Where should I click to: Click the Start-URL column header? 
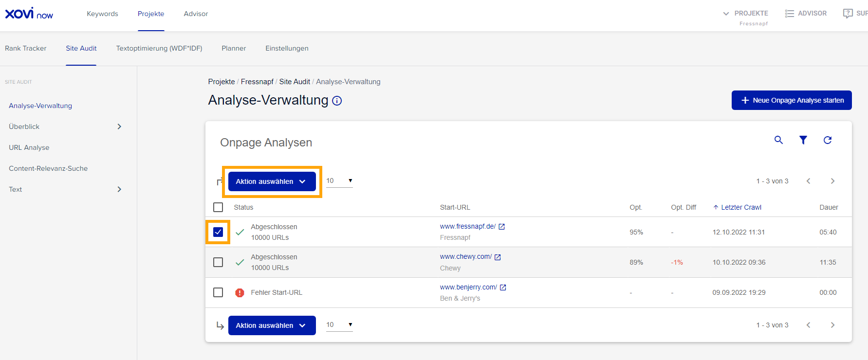[455, 207]
